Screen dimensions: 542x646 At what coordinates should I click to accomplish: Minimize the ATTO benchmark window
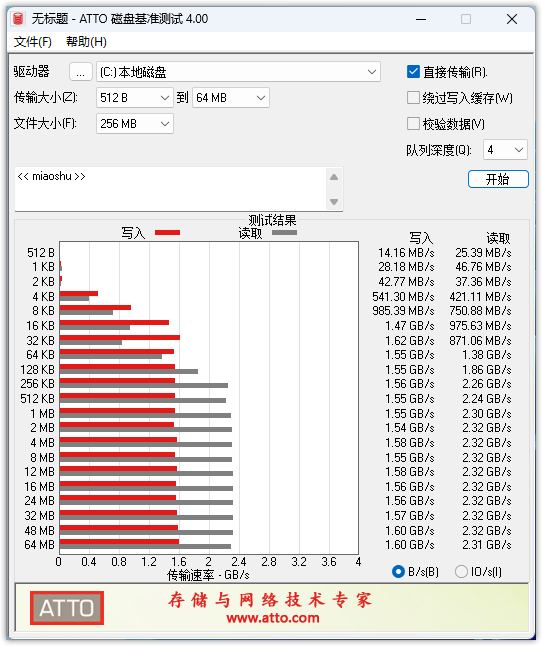tap(421, 19)
